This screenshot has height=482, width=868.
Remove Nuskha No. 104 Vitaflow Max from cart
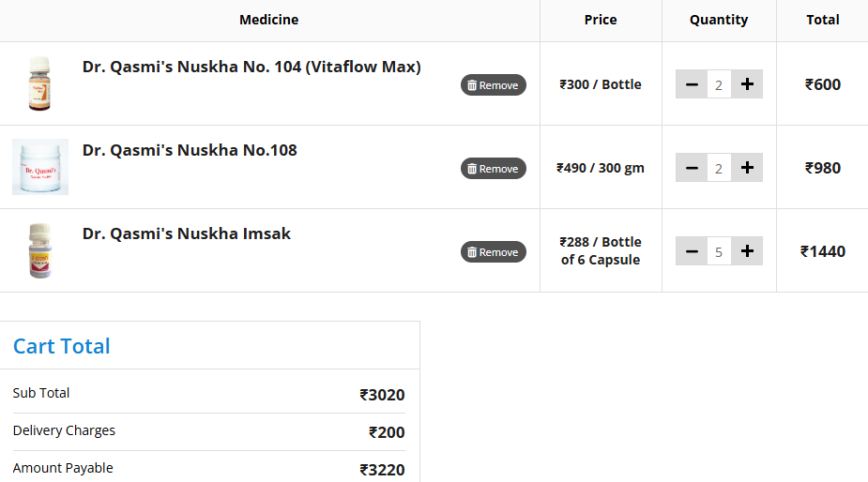494,85
